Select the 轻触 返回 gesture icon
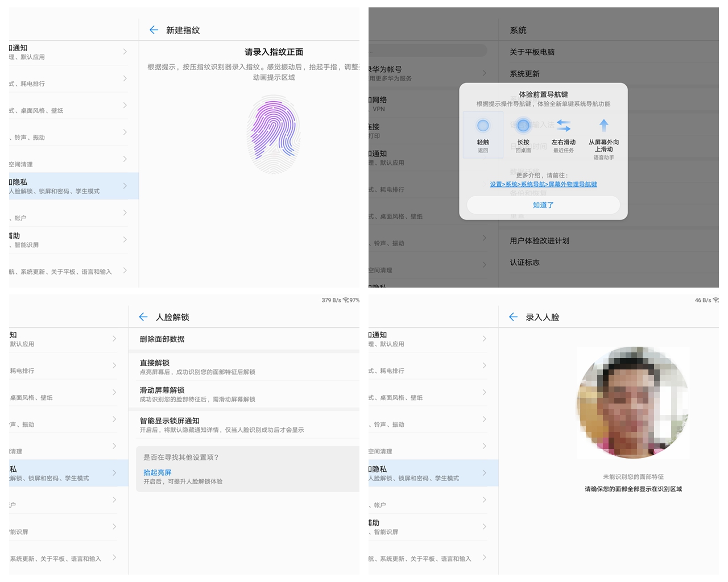The image size is (728, 582). (483, 126)
